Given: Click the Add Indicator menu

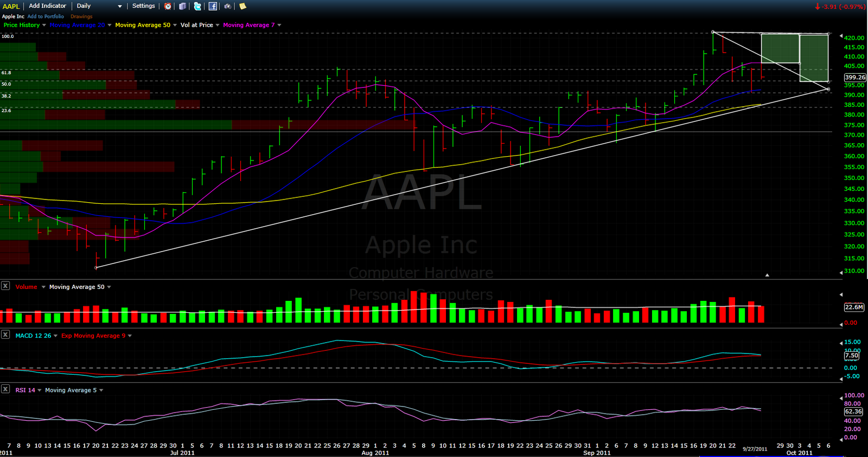Looking at the screenshot, I should pyautogui.click(x=47, y=6).
